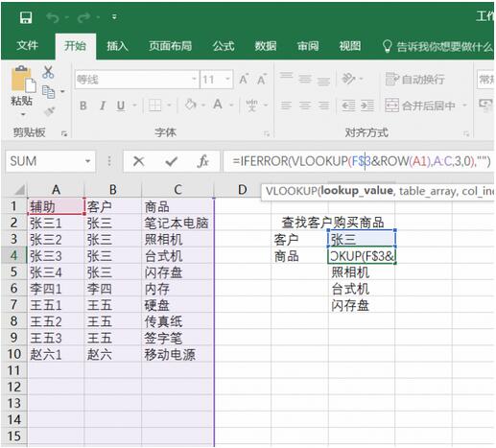
Task: Click cell containing 笔记本电脑
Action: (x=177, y=223)
